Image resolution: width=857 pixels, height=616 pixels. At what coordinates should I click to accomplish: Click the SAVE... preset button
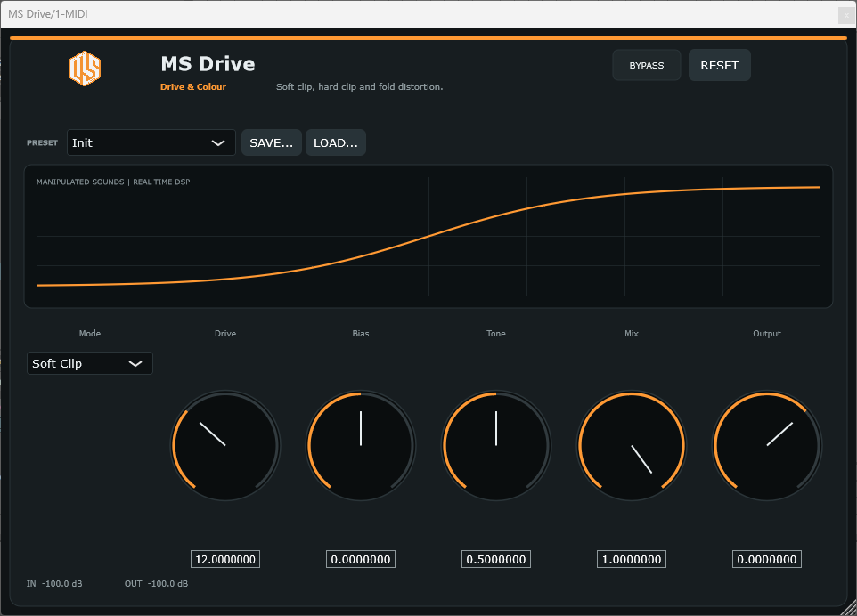click(x=271, y=142)
